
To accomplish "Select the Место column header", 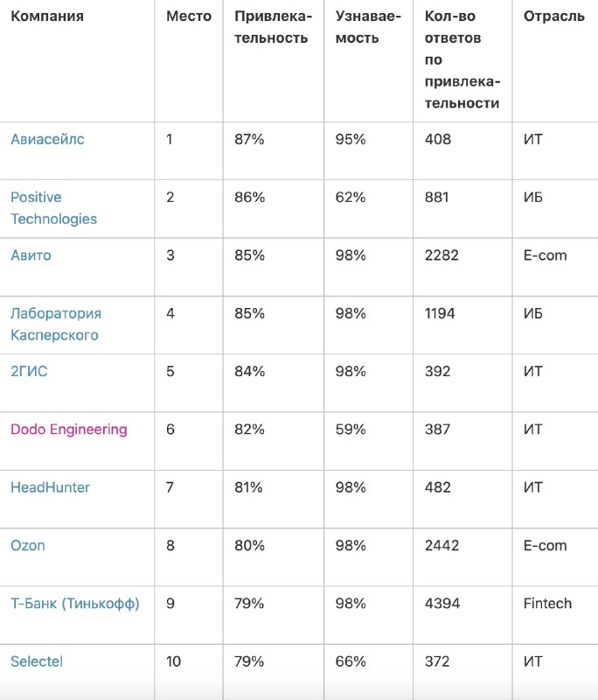I will (189, 16).
